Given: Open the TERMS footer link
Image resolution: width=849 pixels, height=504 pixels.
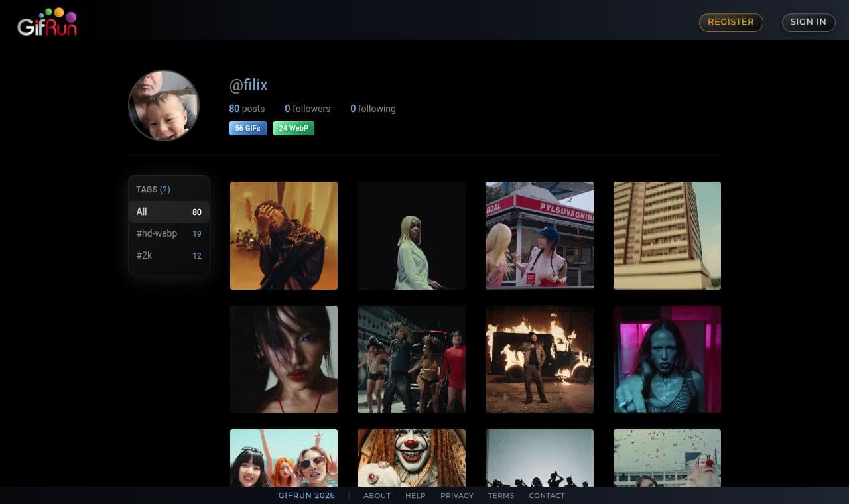Looking at the screenshot, I should [x=501, y=495].
